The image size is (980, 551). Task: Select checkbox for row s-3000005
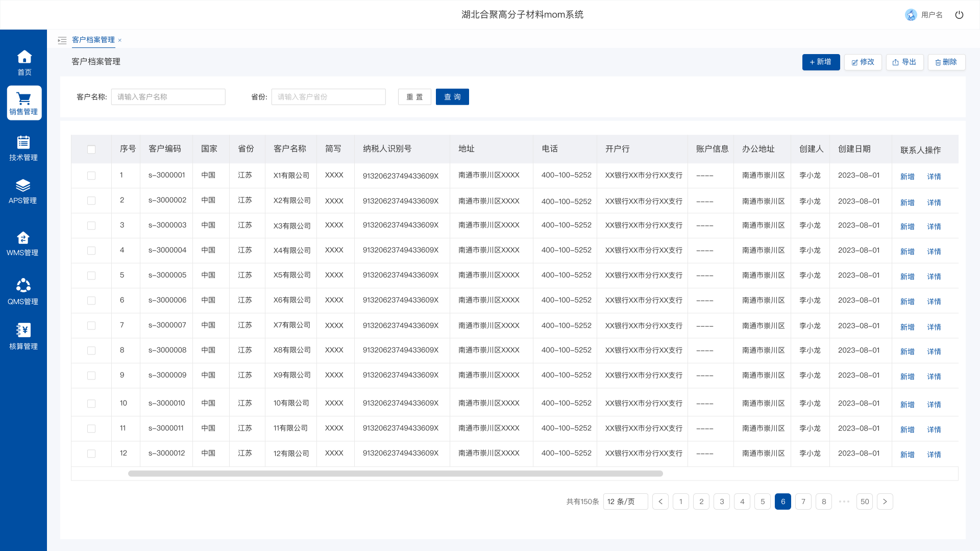91,275
